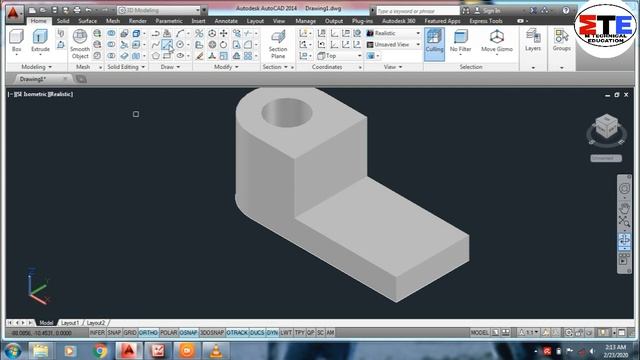Expand the Modeling panel

pos(36,67)
